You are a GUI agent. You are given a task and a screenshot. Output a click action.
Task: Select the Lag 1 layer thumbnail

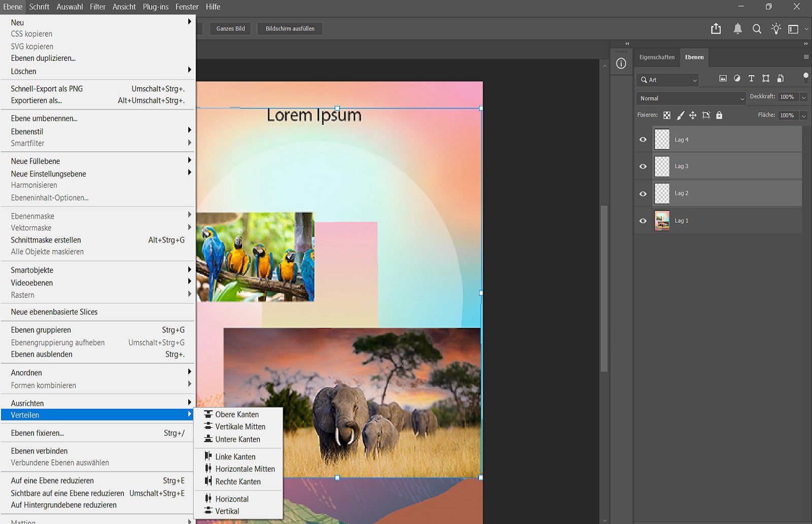click(x=662, y=221)
